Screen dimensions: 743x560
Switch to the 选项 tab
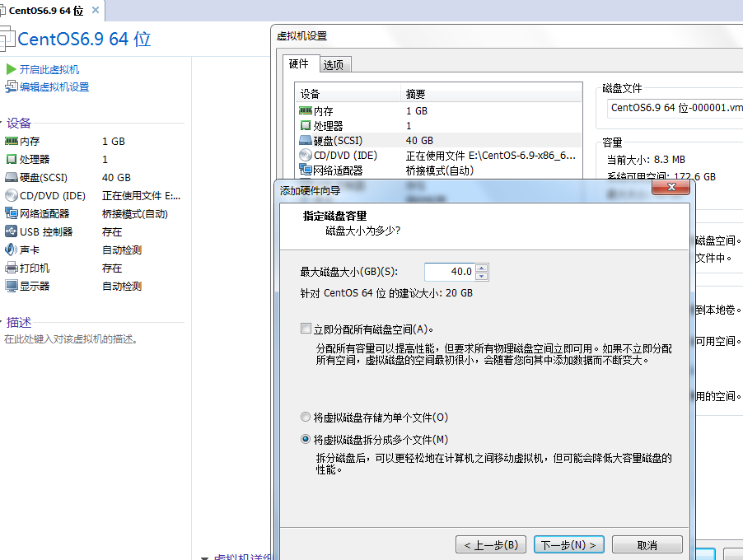335,63
